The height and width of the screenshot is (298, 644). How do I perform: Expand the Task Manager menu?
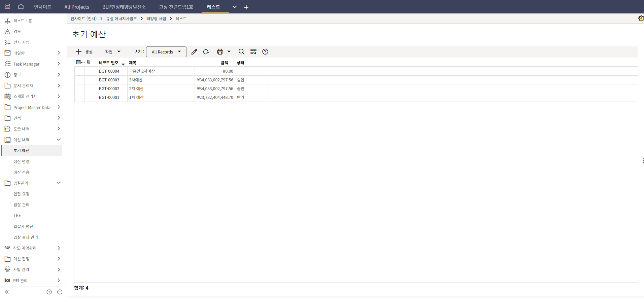point(59,64)
